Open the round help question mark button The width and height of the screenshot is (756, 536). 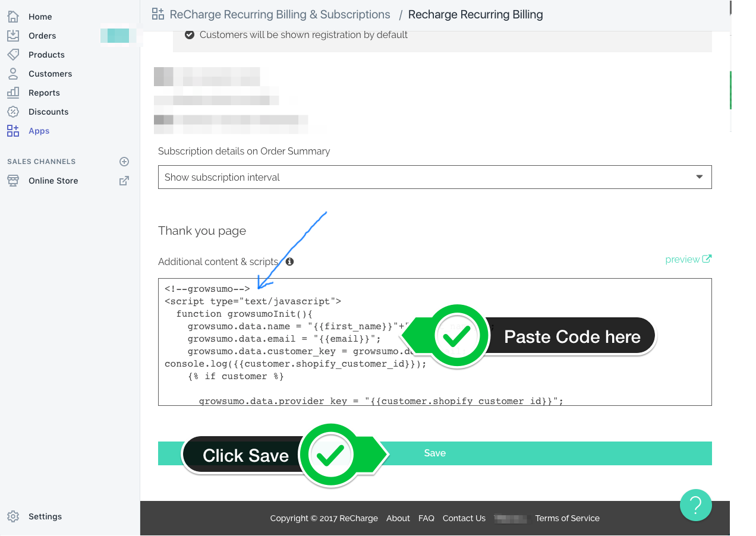695,505
